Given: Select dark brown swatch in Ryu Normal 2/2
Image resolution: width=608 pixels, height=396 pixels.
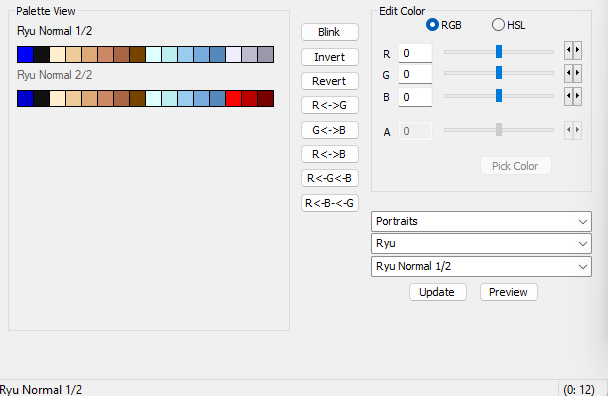Looking at the screenshot, I should coord(137,99).
